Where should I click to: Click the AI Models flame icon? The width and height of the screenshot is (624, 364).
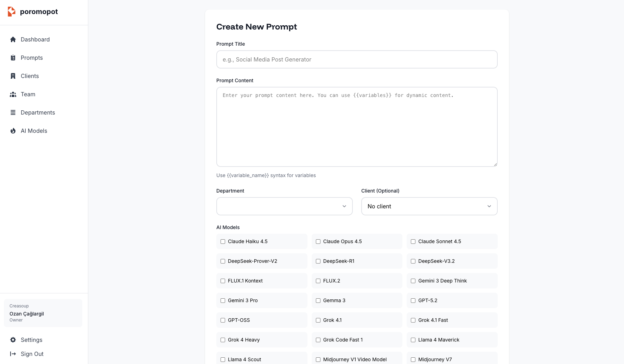tap(13, 131)
